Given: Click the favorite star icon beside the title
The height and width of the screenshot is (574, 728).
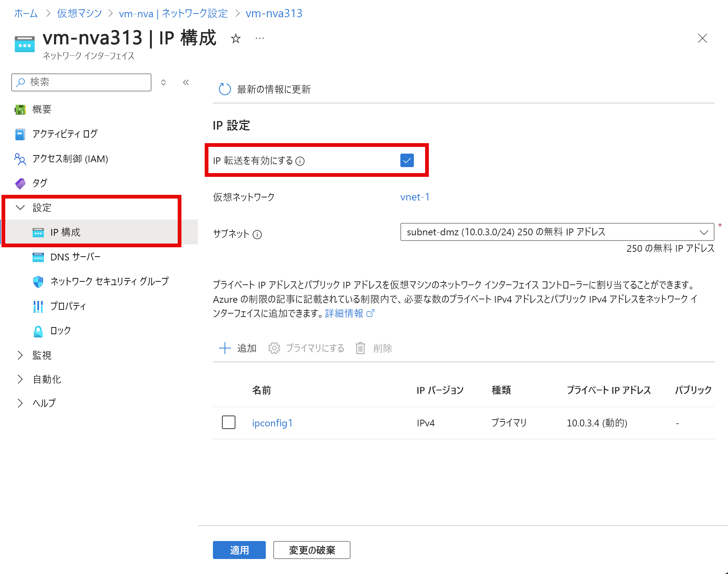Looking at the screenshot, I should (235, 38).
